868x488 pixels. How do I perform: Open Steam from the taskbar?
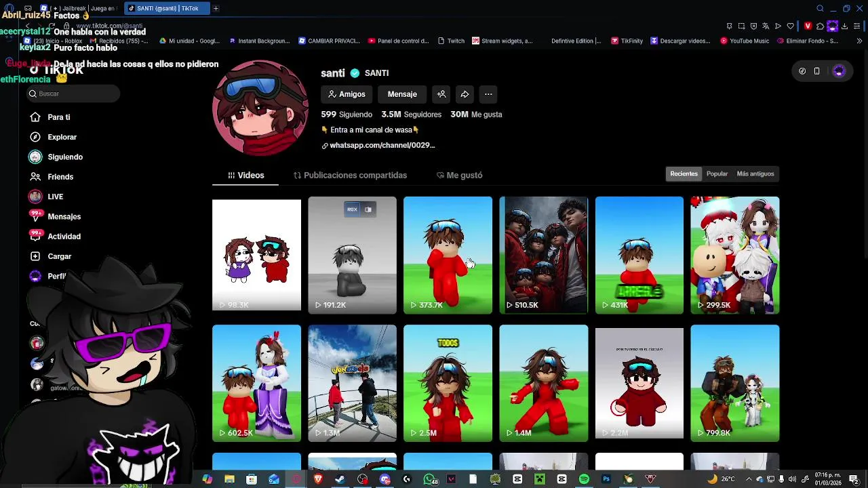tap(340, 479)
